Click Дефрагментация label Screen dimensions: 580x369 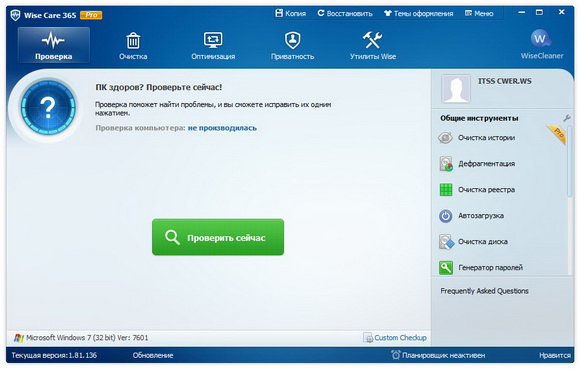[486, 164]
